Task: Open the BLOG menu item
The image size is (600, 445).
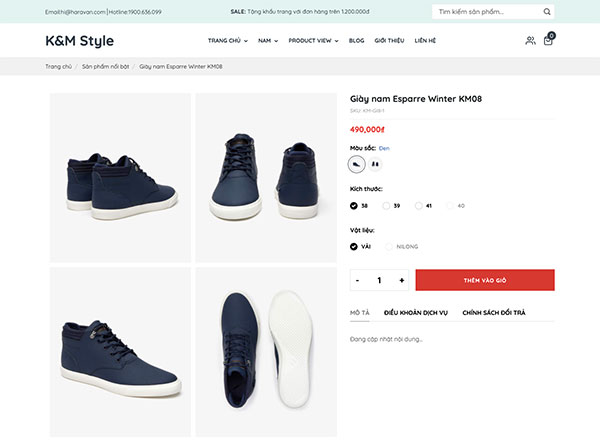Action: click(356, 41)
